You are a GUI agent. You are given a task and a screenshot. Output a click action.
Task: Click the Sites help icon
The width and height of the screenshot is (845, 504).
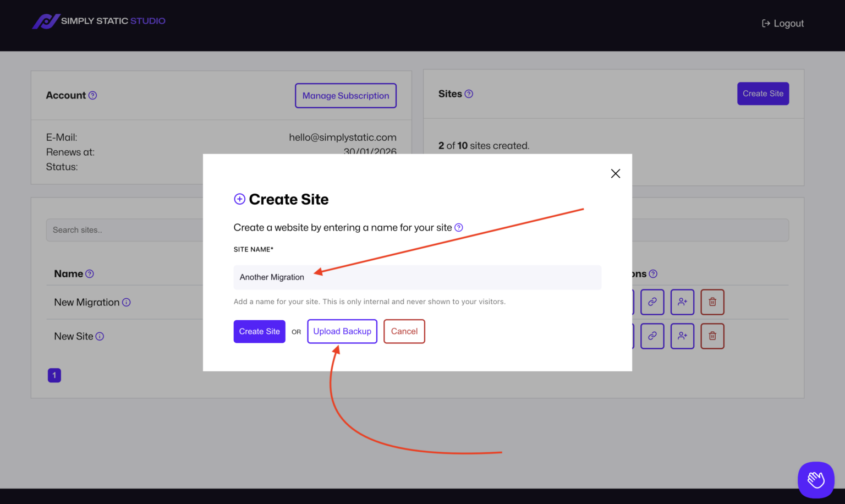pos(469,94)
